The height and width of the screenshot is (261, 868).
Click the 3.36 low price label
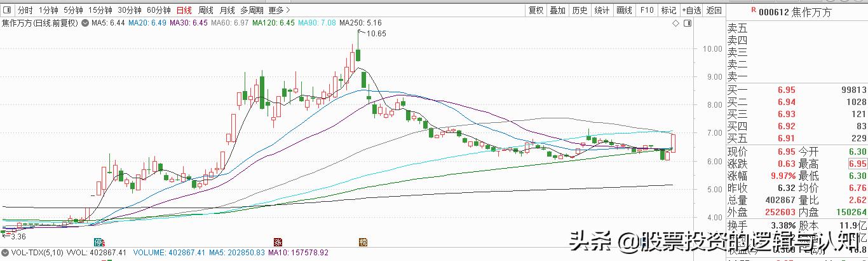click(18, 237)
